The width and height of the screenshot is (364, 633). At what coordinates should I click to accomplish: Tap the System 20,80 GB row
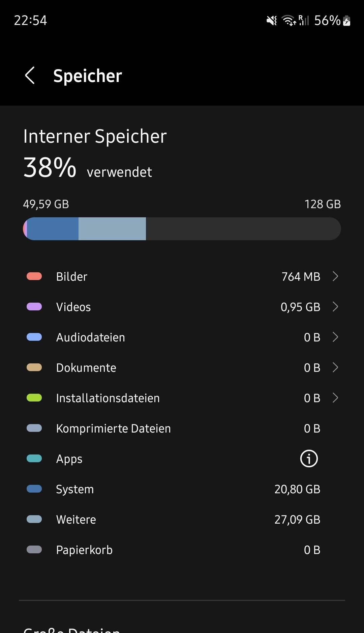click(x=182, y=489)
